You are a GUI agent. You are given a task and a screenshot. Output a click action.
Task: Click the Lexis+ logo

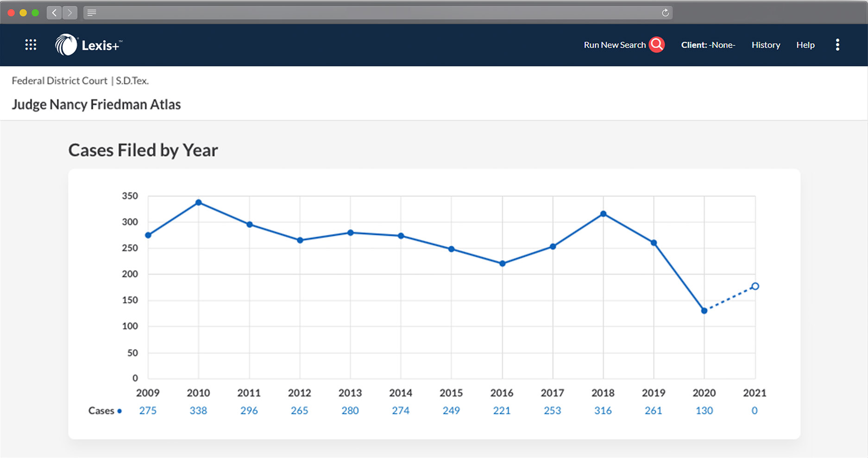[x=88, y=45]
